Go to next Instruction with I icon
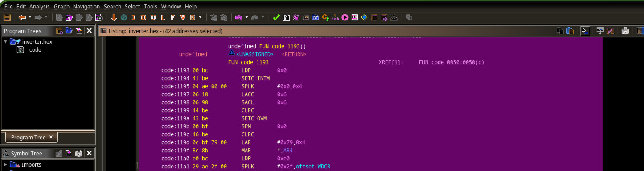This screenshot has width=644, height=171. click(x=133, y=17)
